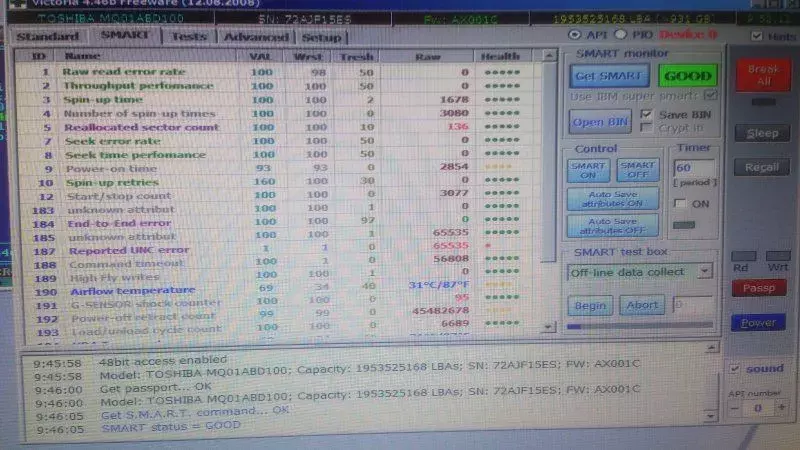The width and height of the screenshot is (800, 450).
Task: Switch to the Standard tab
Action: tap(48, 37)
